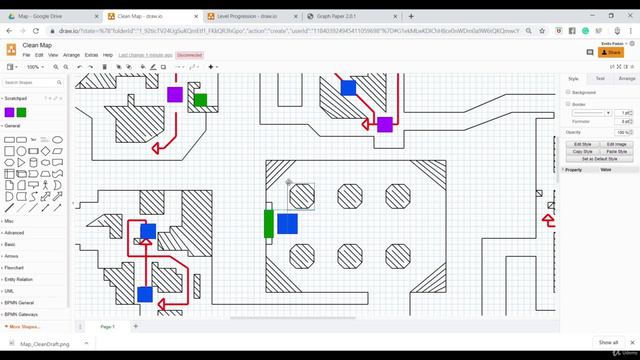Add a new page with plus button
640x360 pixels.
click(x=136, y=327)
